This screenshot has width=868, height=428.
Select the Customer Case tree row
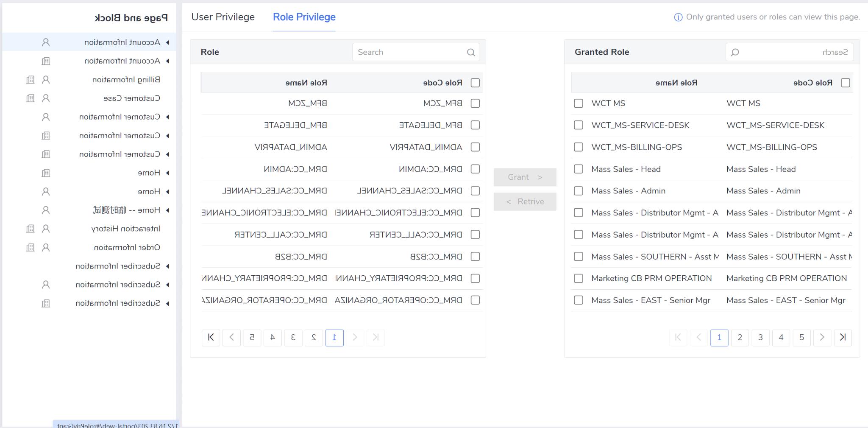(x=89, y=98)
